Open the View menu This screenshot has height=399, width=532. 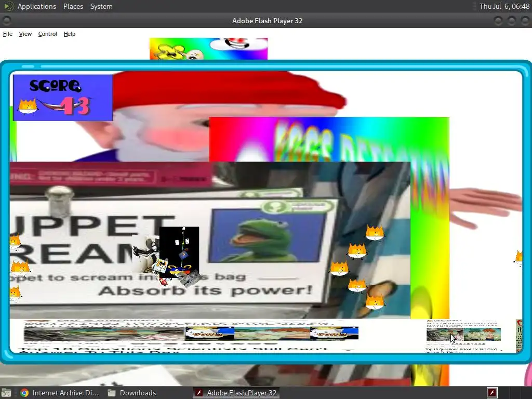click(25, 34)
